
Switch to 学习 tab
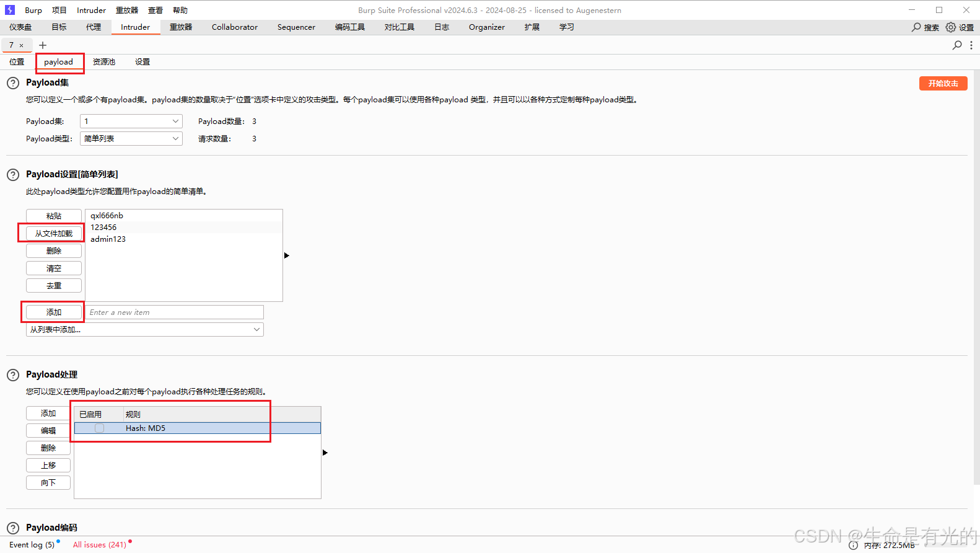point(567,27)
